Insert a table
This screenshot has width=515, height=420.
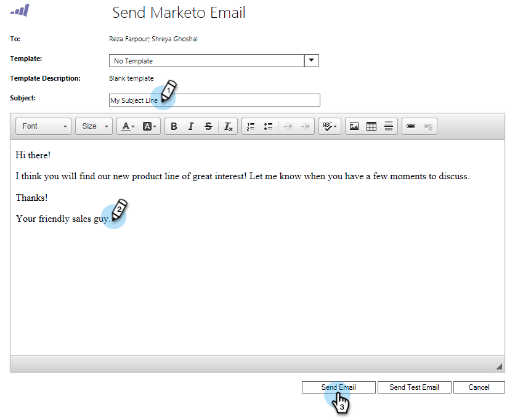click(x=371, y=126)
